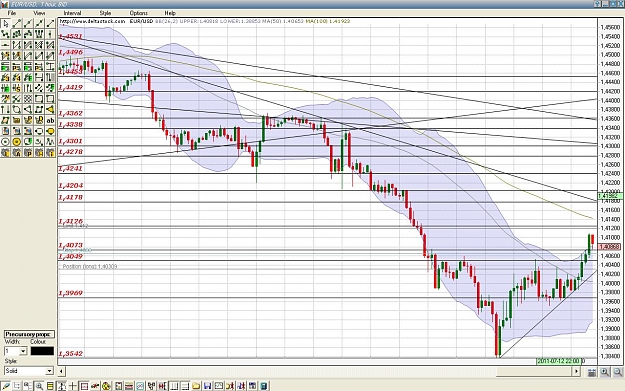Open the Solid line Style dropdown
The image size is (625, 391).
coord(29,371)
